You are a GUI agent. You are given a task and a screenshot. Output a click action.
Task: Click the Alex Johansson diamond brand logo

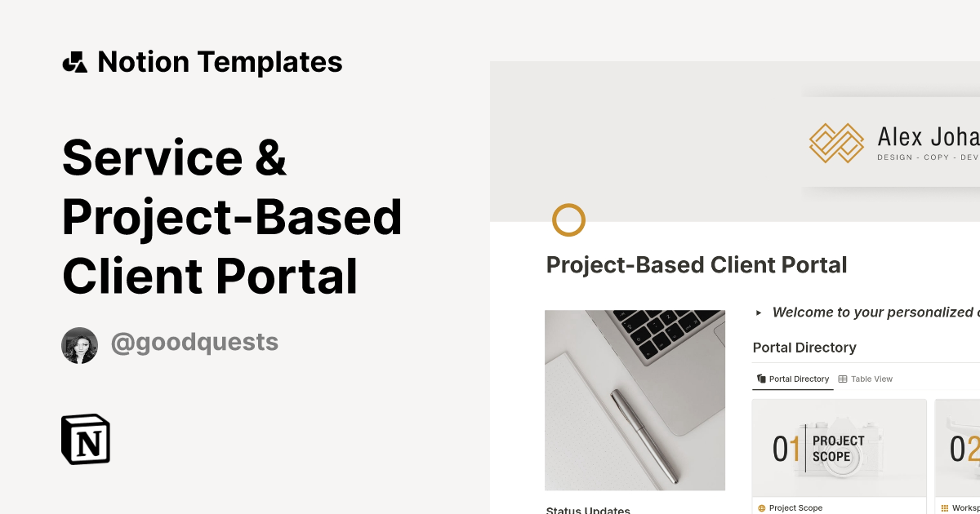835,143
